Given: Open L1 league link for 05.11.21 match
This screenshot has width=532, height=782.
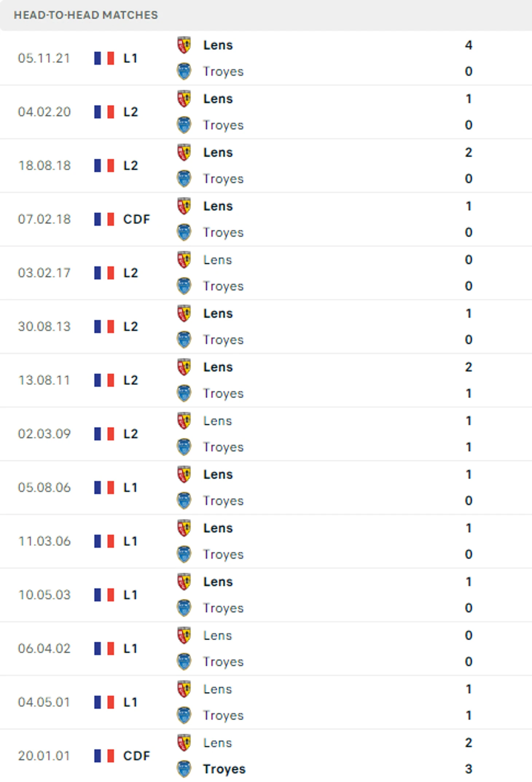Looking at the screenshot, I should point(130,58).
